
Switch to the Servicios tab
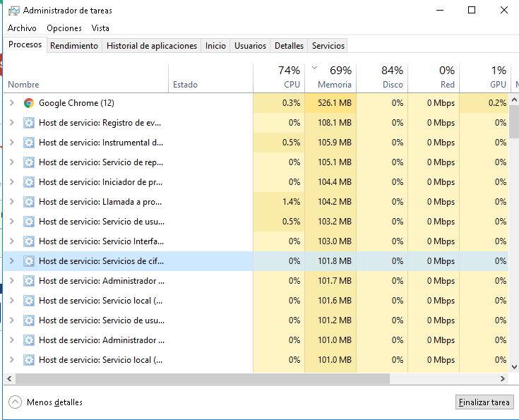[328, 46]
